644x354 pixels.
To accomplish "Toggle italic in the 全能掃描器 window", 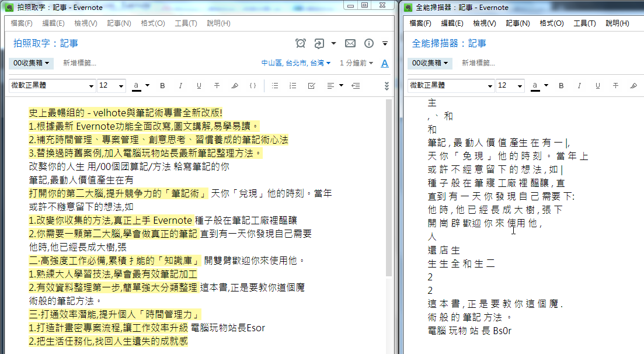I will click(579, 85).
